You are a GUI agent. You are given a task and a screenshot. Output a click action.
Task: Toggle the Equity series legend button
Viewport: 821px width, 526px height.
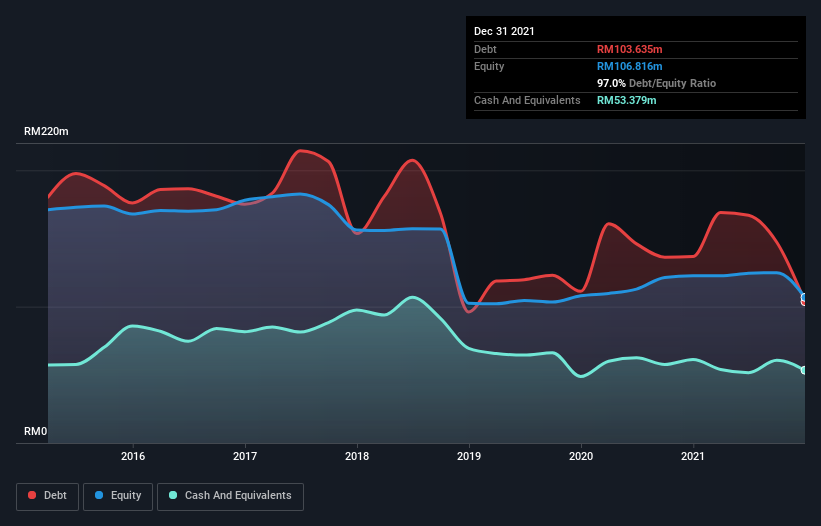tap(118, 496)
